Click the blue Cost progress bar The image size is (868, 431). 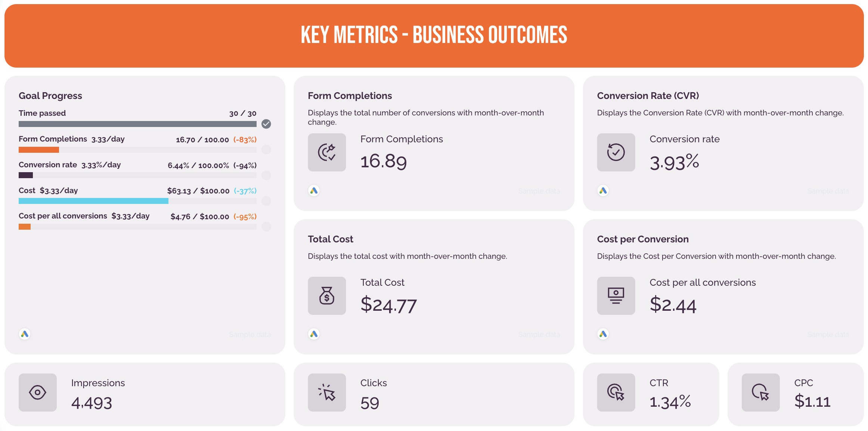[x=93, y=201]
